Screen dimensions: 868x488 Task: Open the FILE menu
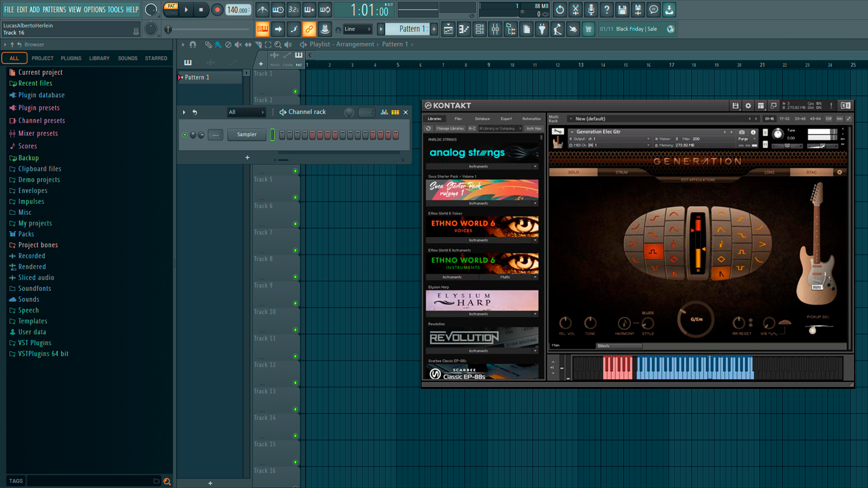(x=9, y=10)
